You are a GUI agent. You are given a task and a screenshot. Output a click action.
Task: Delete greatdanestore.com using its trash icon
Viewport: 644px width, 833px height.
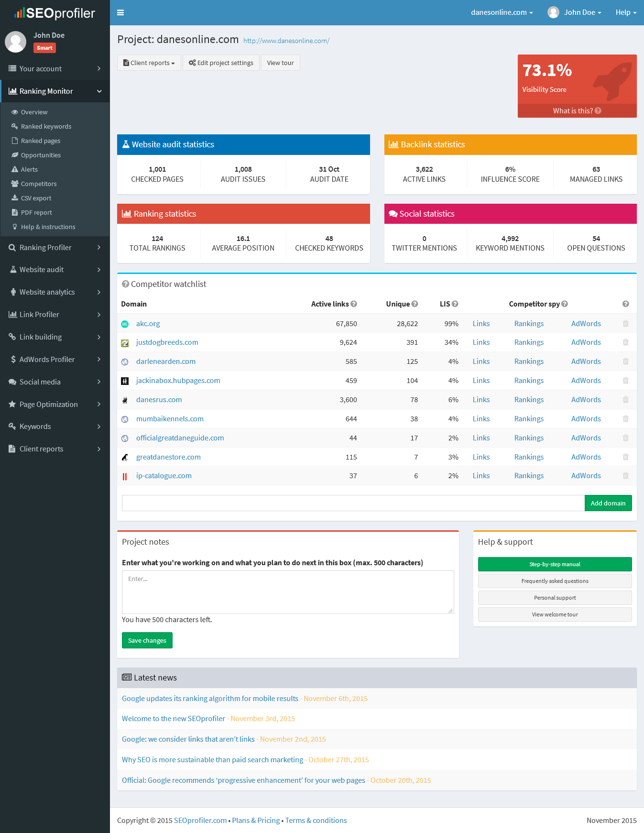tap(625, 457)
